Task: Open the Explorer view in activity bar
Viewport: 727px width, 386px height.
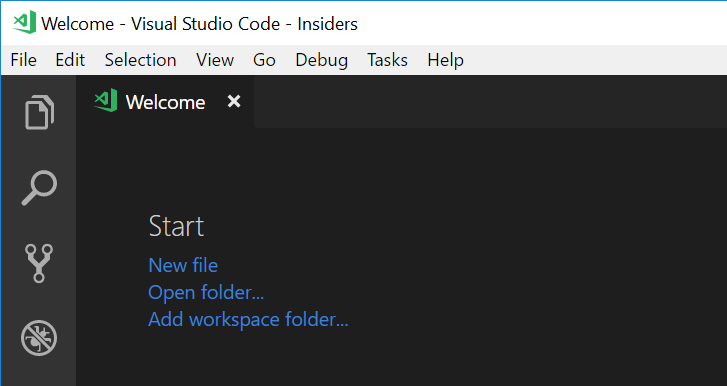Action: (39, 112)
